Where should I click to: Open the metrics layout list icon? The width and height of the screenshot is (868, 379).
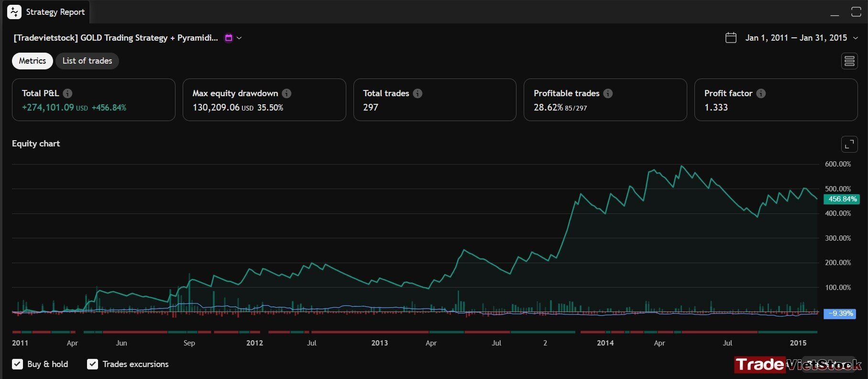coord(849,61)
